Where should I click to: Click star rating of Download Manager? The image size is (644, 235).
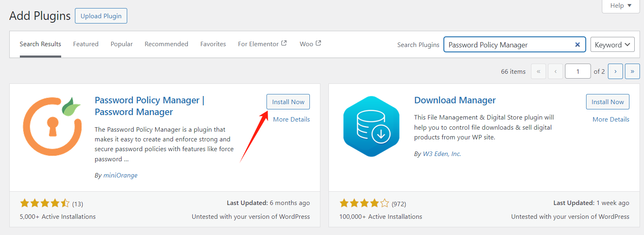click(x=364, y=203)
